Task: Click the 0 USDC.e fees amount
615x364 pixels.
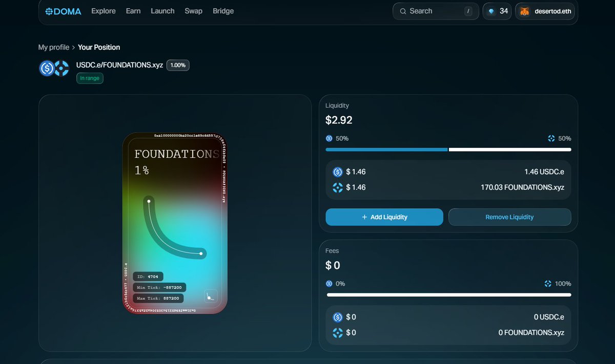Action: [x=549, y=317]
